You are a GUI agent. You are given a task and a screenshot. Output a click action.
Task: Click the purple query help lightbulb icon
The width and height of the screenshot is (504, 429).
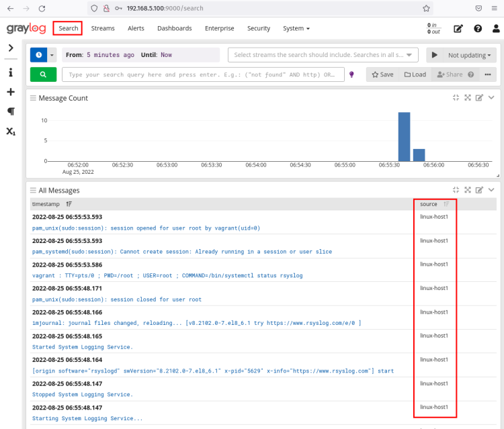(351, 75)
